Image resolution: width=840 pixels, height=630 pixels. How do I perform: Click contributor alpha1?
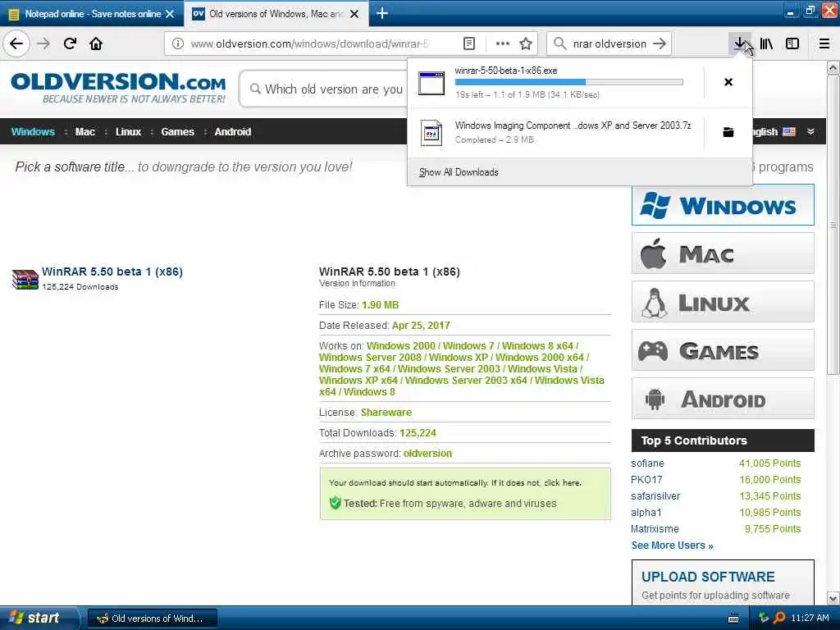click(x=646, y=513)
